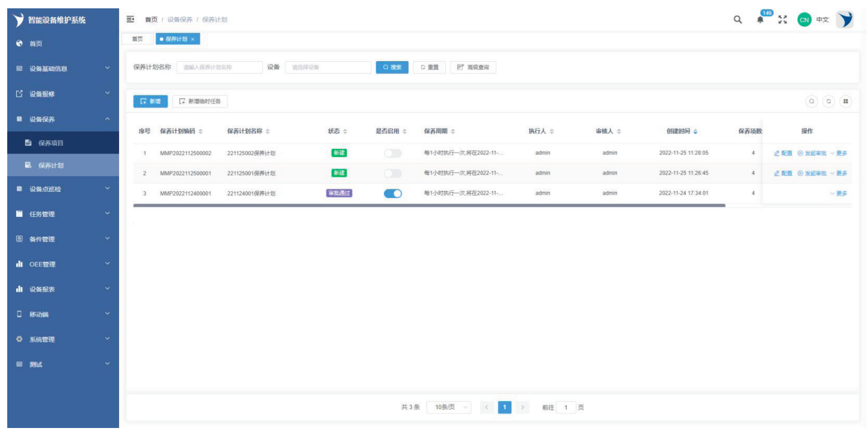Disable the plan MMP2022112400001 toggle
Viewport: 868px width, 438px height.
pos(392,193)
